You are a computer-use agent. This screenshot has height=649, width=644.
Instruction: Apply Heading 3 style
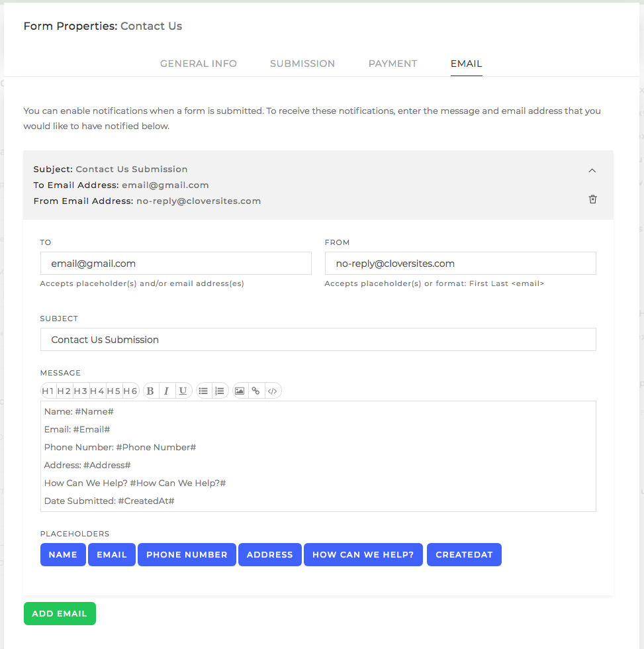pyautogui.click(x=81, y=390)
